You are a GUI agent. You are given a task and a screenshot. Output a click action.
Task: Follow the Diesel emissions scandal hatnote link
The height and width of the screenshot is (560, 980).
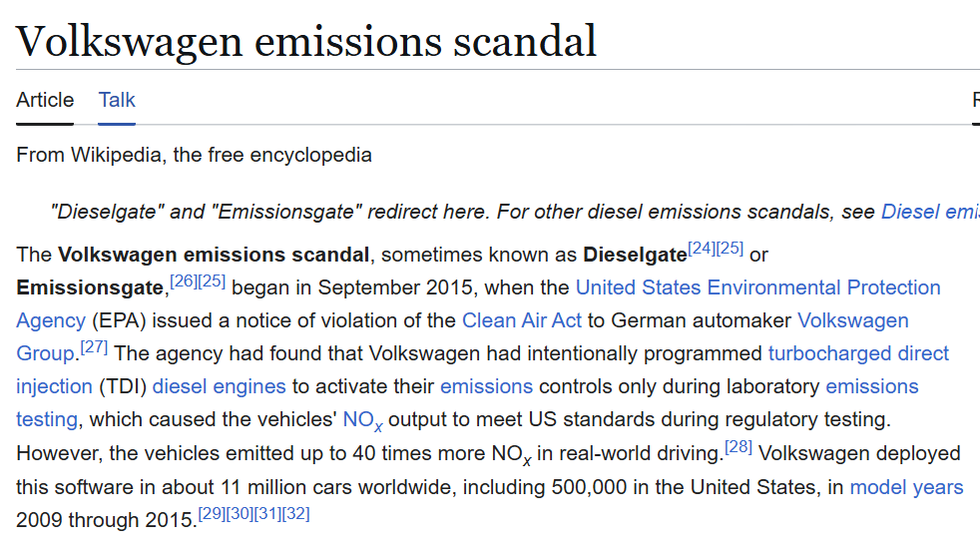point(929,212)
